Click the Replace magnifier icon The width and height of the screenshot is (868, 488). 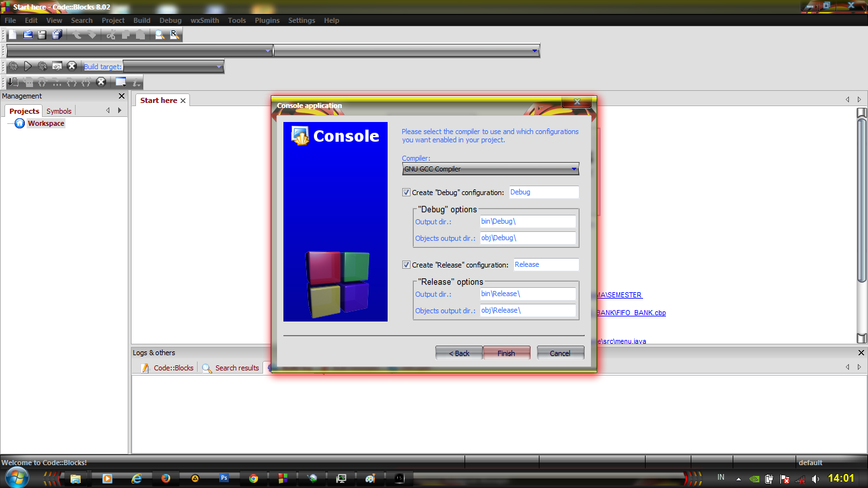tap(174, 35)
